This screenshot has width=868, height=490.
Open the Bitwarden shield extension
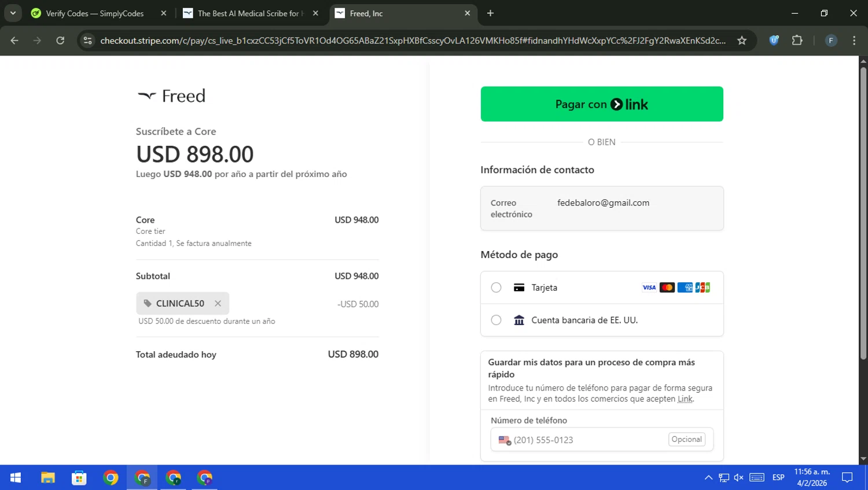(x=774, y=40)
